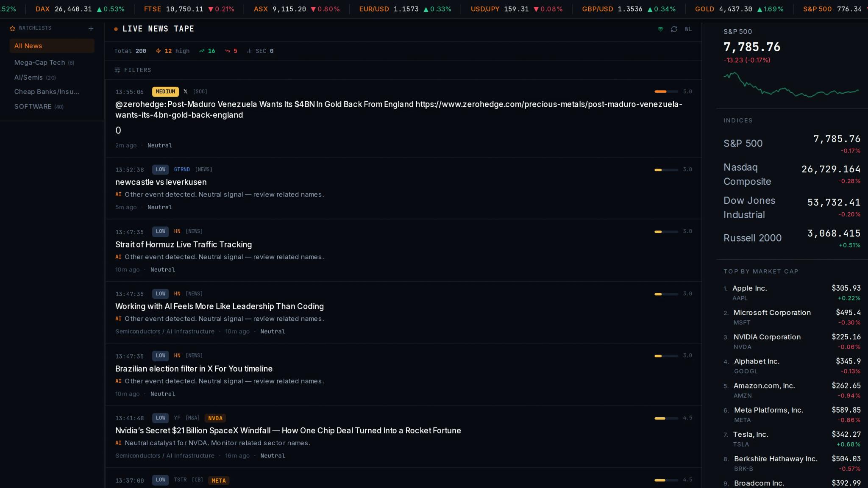The image size is (868, 488).
Task: Click the DAX quote in ticker strip
Action: click(x=80, y=9)
